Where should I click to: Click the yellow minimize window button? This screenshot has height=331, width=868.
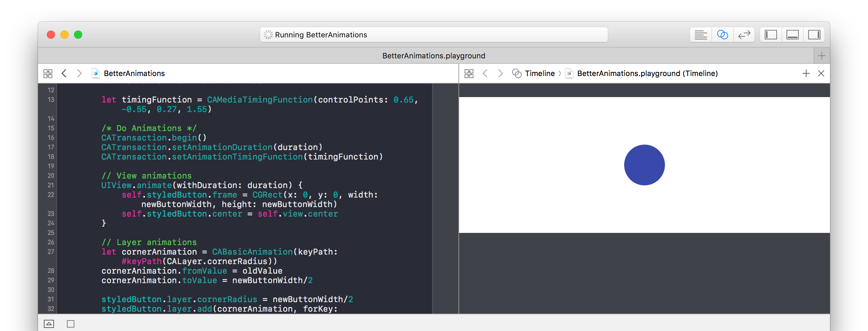point(65,35)
